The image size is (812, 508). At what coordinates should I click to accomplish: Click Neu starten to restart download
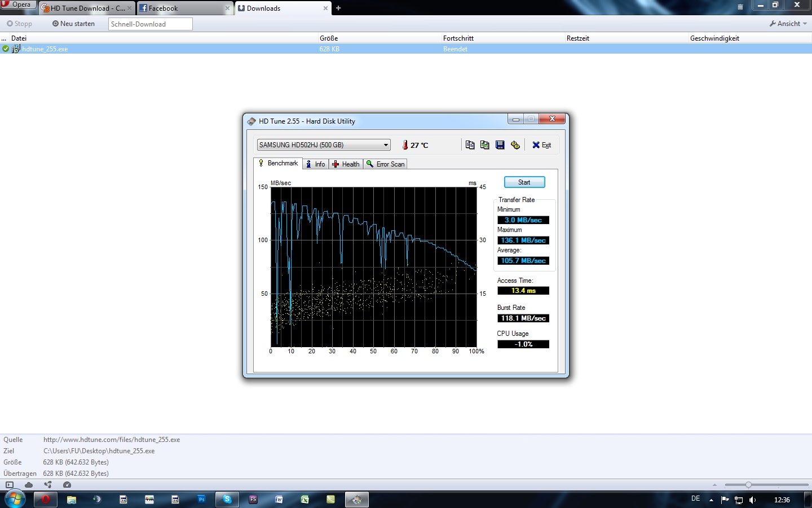point(73,24)
